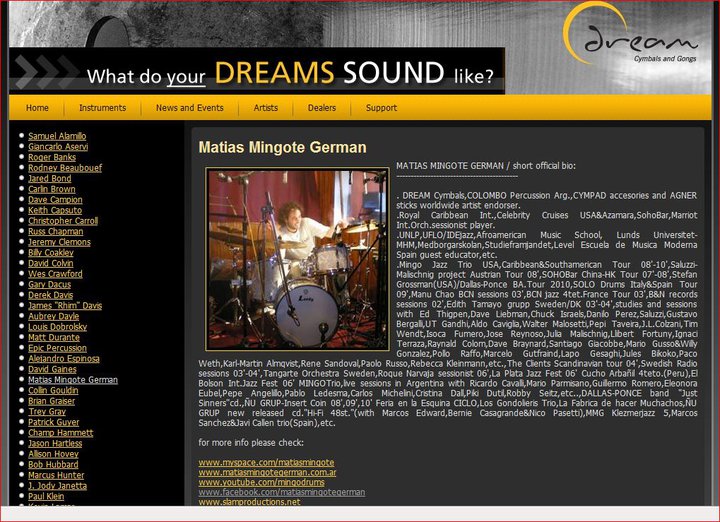Image resolution: width=720 pixels, height=522 pixels.
Task: Select David Gaines in artist list
Action: [52, 369]
